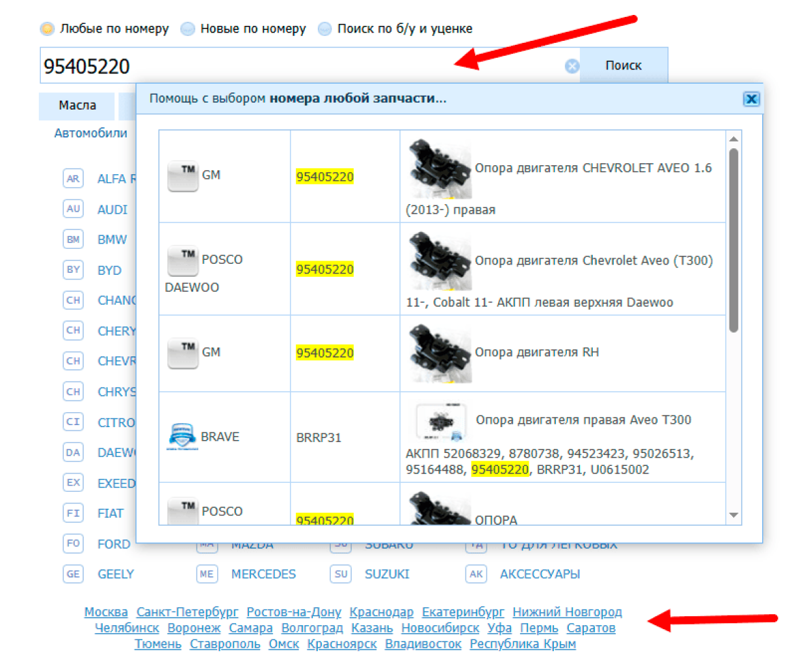This screenshot has width=803, height=672.
Task: Click the results scrollbar up arrow
Action: (x=734, y=139)
